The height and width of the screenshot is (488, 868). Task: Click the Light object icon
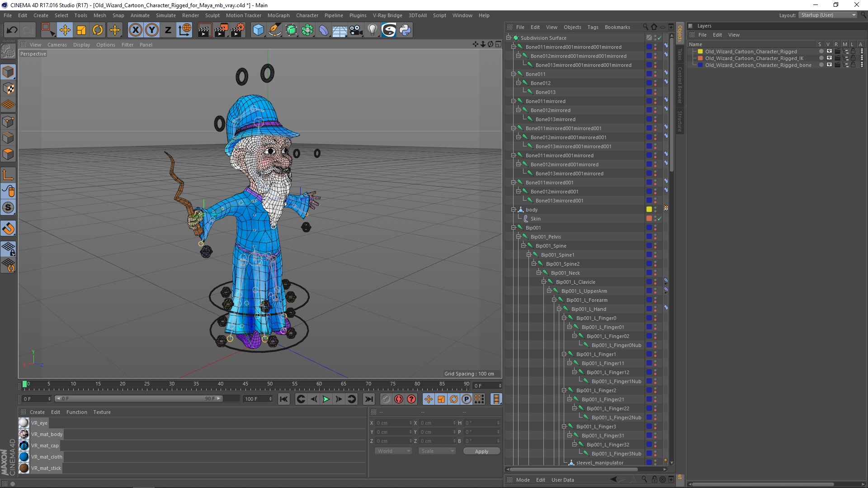tap(372, 30)
